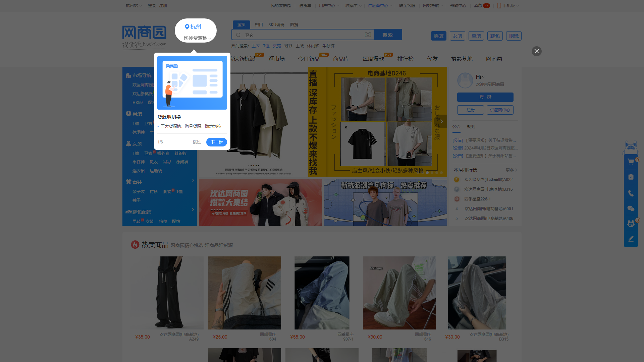Click 下一步 button in guide popup
Viewport: 644px width, 362px height.
(216, 142)
